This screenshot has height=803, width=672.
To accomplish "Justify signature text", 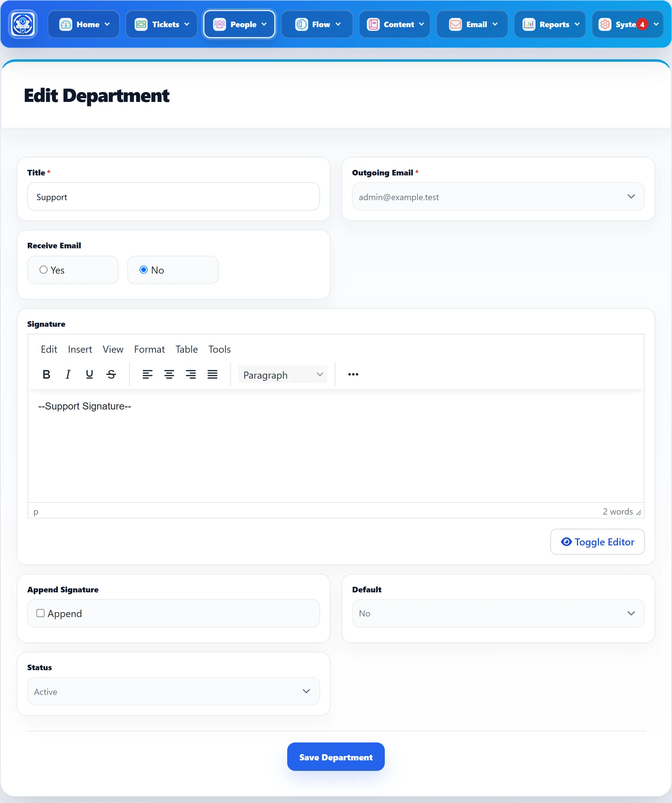I will pyautogui.click(x=212, y=374).
